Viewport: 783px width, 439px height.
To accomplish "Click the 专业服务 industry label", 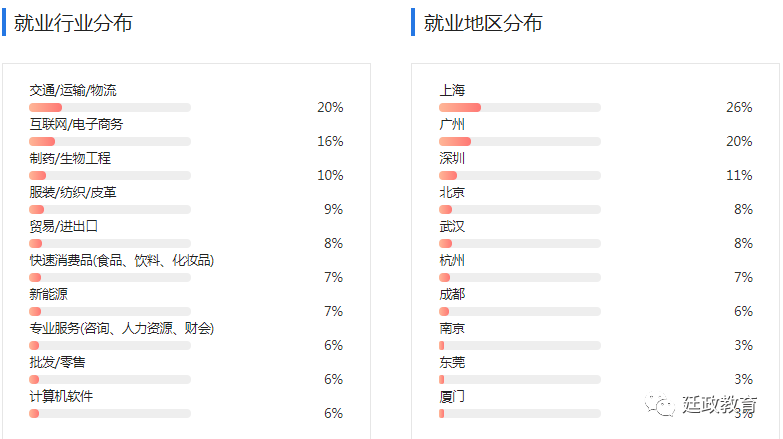I will tap(121, 328).
